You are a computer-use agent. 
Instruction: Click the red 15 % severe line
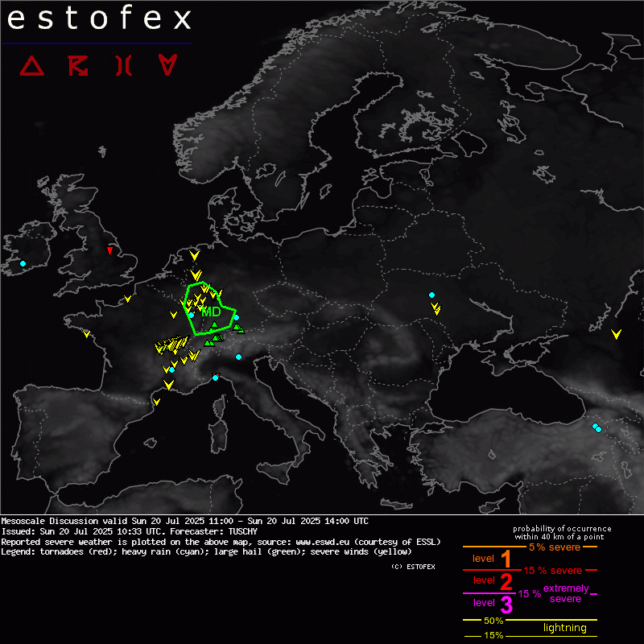pyautogui.click(x=530, y=570)
